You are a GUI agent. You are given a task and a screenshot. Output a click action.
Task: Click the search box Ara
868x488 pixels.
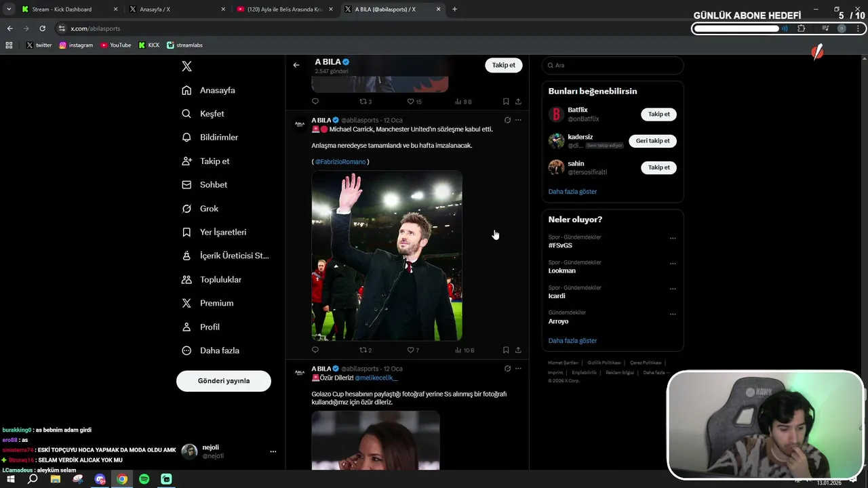point(612,65)
